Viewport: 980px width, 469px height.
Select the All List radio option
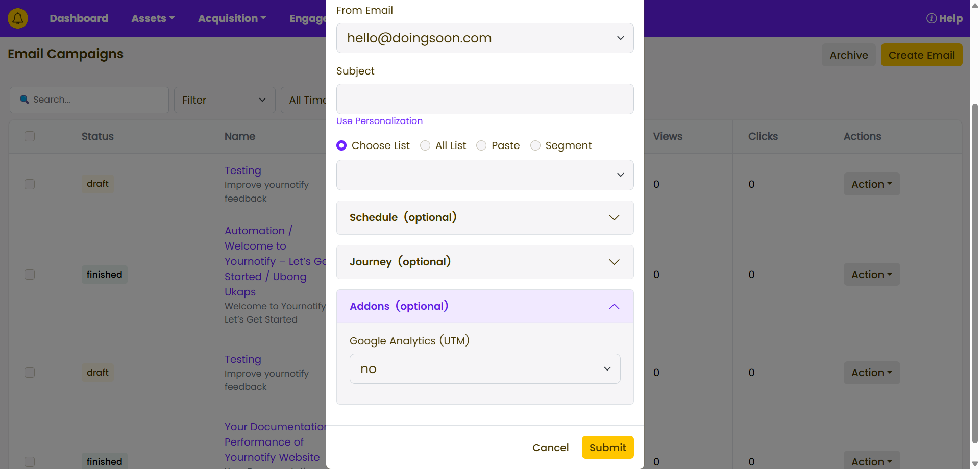click(425, 146)
